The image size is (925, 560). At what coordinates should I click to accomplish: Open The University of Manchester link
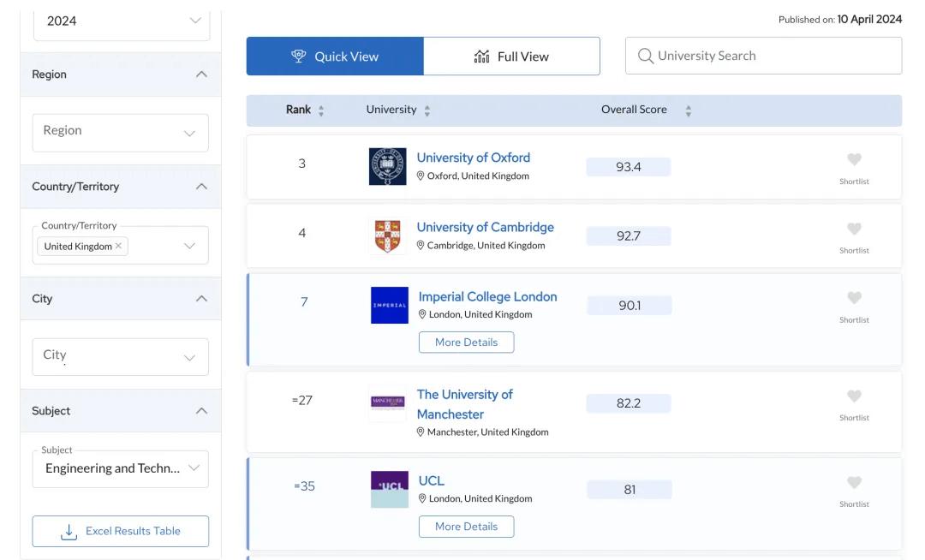(464, 404)
